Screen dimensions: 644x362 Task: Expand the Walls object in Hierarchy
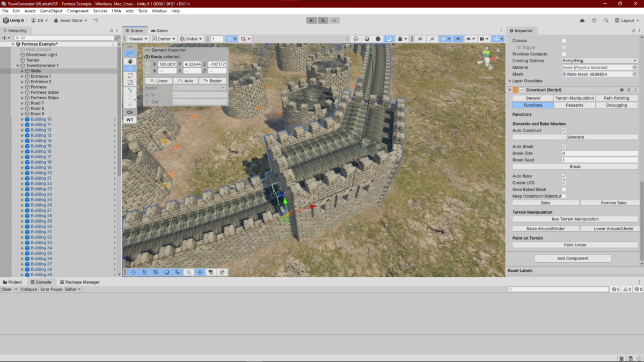pos(22,71)
